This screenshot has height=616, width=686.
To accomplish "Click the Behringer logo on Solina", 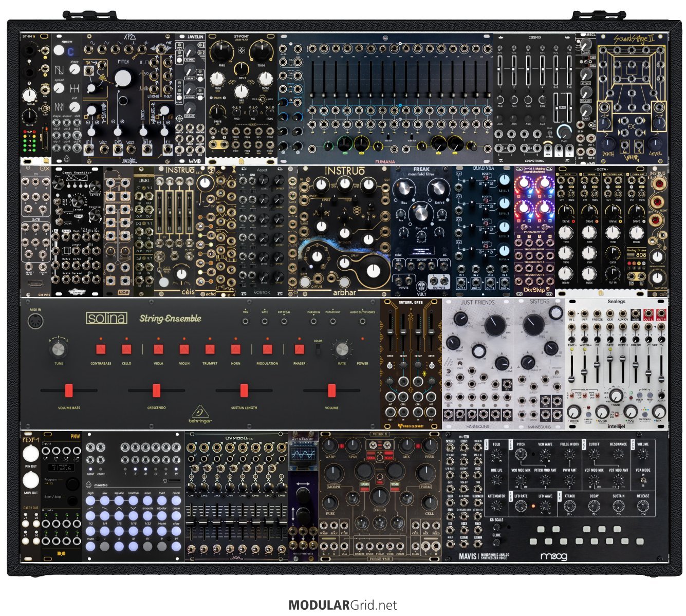I will (x=200, y=415).
